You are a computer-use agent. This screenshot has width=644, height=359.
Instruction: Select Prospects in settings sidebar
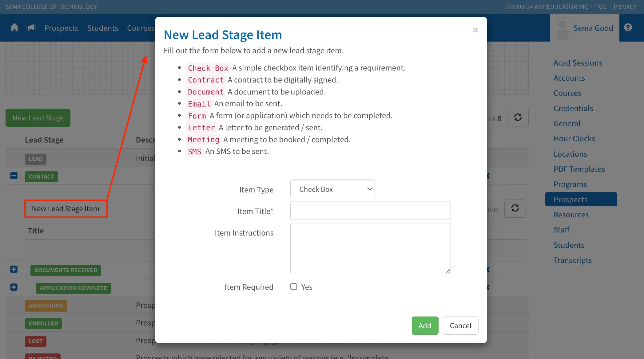581,199
